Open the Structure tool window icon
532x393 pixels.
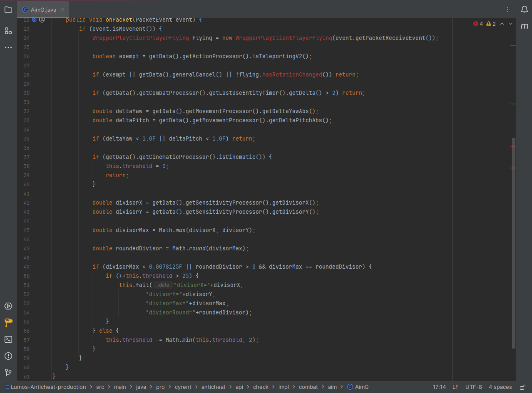[8, 31]
